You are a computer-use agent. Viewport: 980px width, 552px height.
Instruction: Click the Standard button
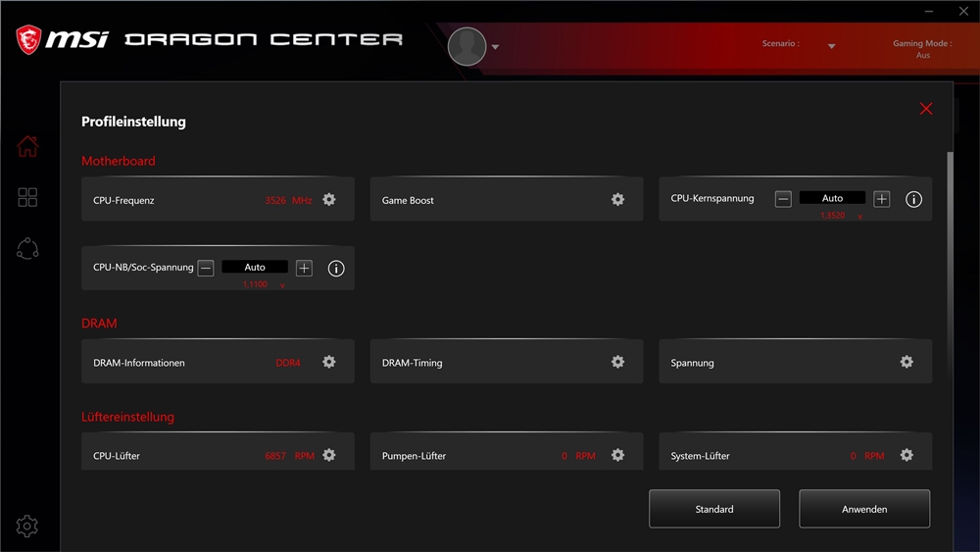(714, 509)
